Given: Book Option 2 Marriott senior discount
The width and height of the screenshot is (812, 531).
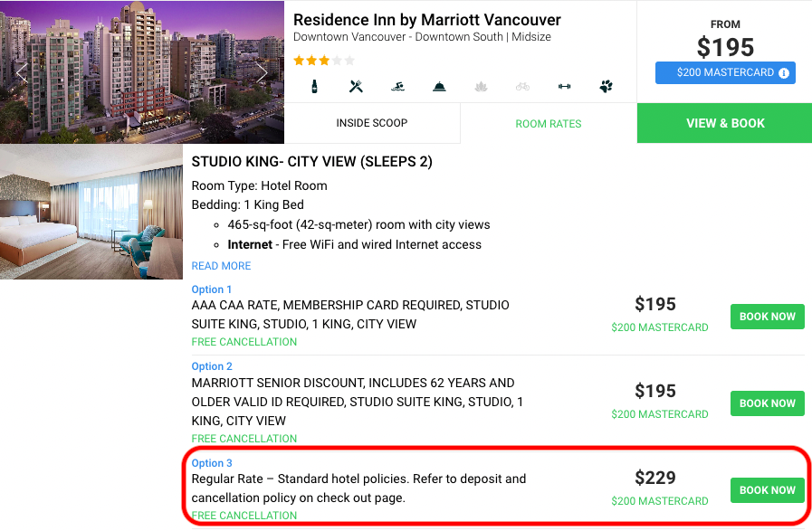Looking at the screenshot, I should coord(767,403).
